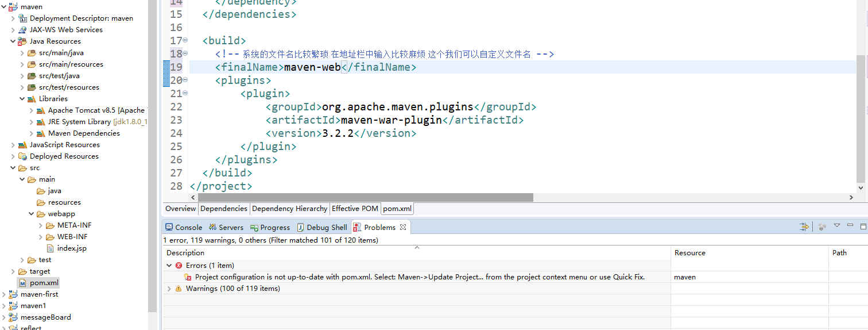
Task: Switch to the Progress view tab
Action: (x=270, y=227)
